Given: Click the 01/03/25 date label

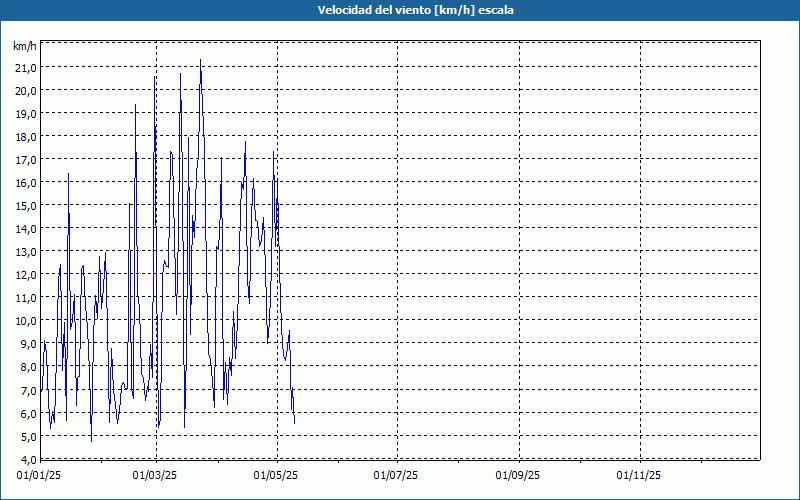Looking at the screenshot, I should (155, 476).
